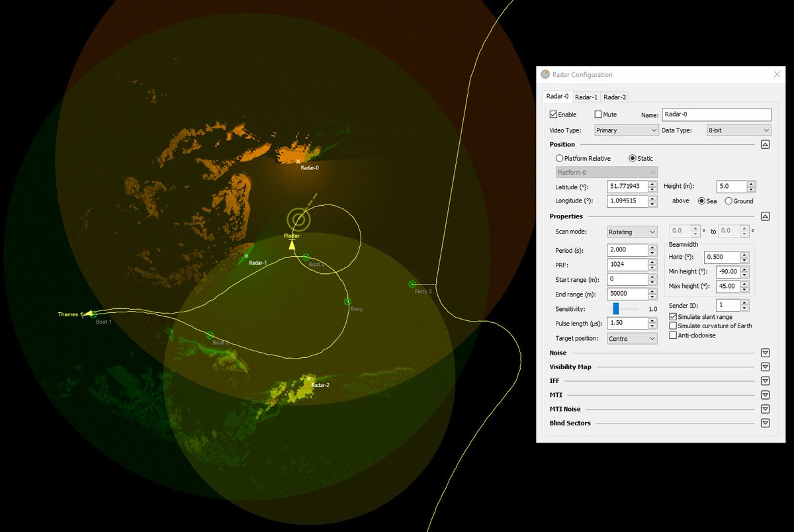Click the Max height value field

[727, 287]
